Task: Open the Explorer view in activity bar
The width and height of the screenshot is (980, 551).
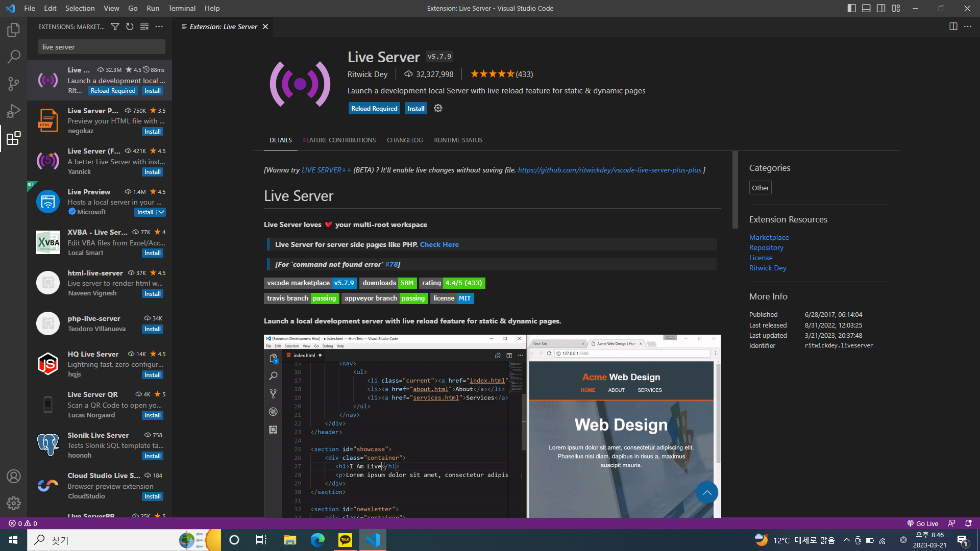Action: click(14, 30)
